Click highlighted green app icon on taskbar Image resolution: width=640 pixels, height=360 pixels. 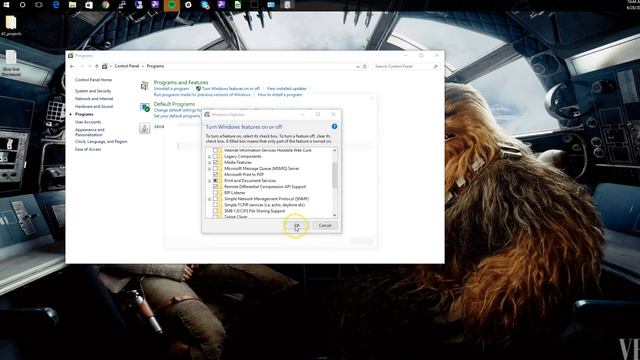pos(171,5)
